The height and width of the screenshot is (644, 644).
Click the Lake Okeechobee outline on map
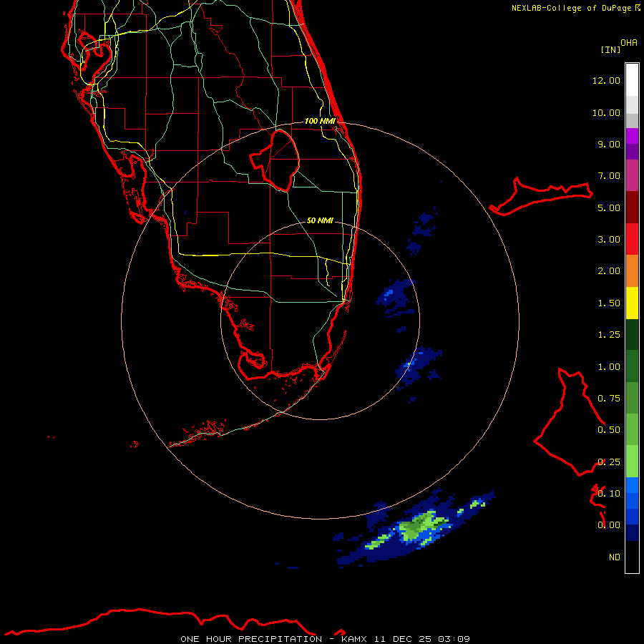274,160
